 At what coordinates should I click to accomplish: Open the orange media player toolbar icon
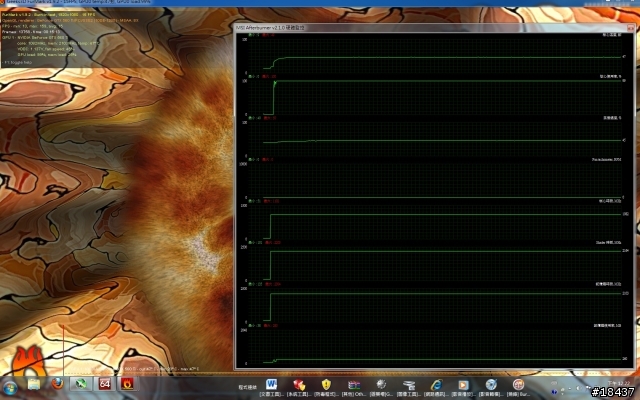463,385
